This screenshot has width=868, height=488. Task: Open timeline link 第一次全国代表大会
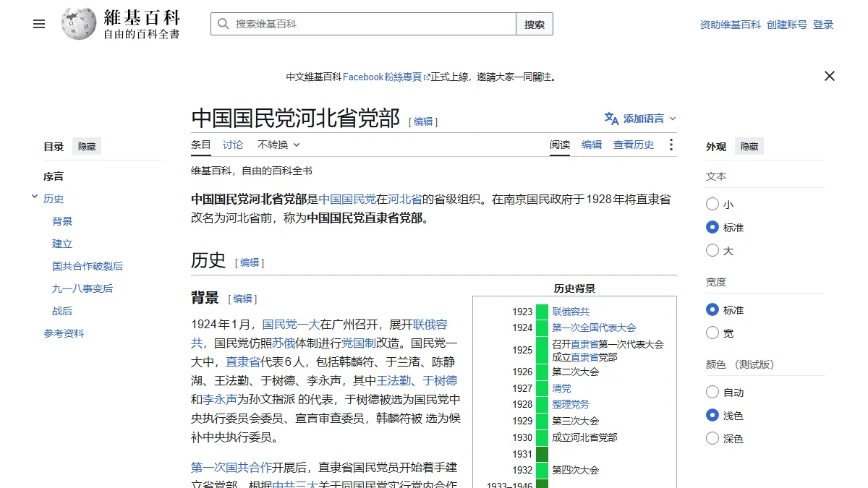tap(594, 328)
